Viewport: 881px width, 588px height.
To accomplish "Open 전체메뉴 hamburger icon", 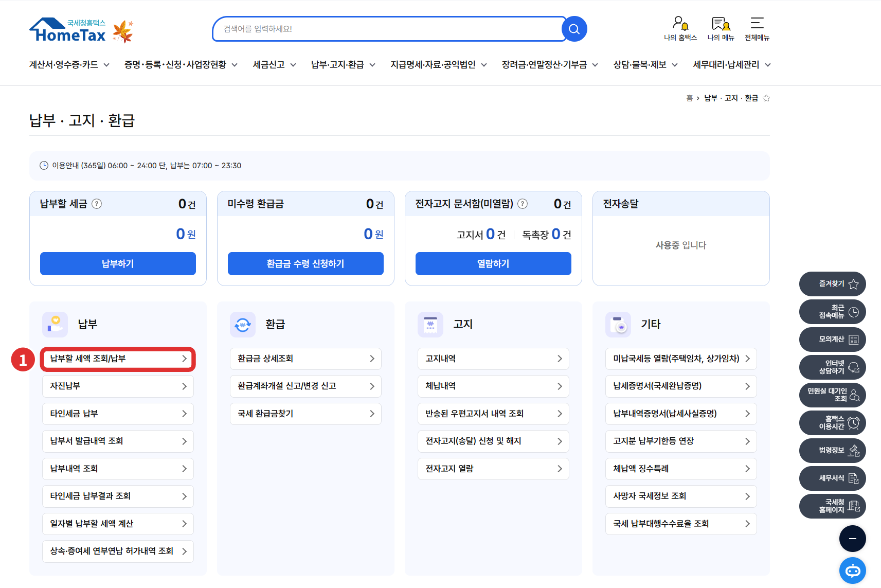I will 757,28.
